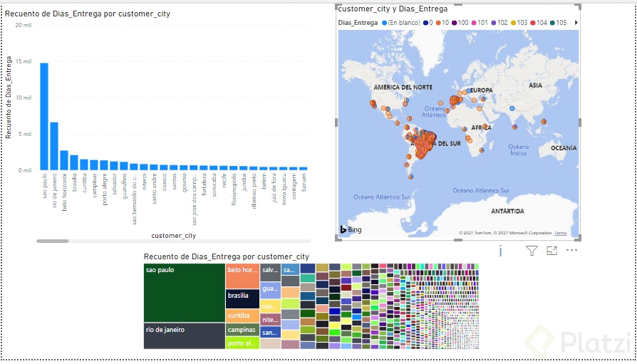The width and height of the screenshot is (637, 364).
Task: Click the bar chart title text
Action: (x=88, y=14)
